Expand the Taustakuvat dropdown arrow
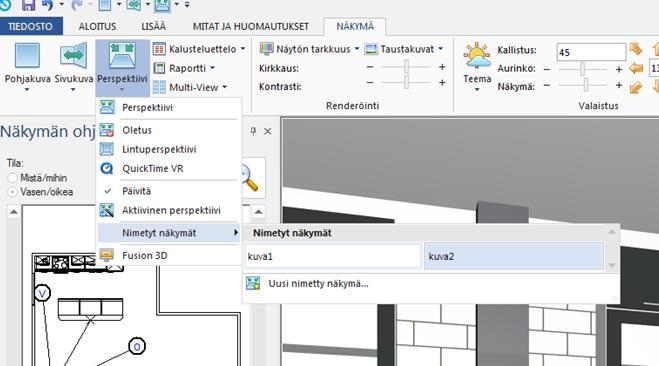Image resolution: width=659 pixels, height=366 pixels. pyautogui.click(x=440, y=49)
